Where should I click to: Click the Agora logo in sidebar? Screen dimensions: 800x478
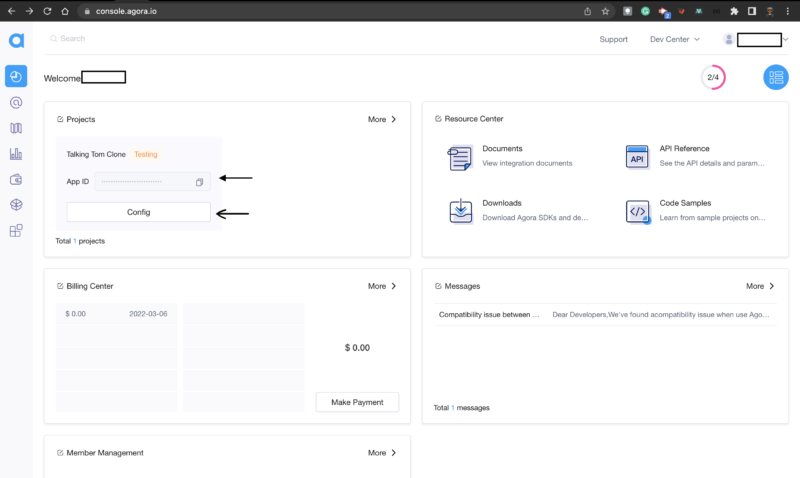16,40
